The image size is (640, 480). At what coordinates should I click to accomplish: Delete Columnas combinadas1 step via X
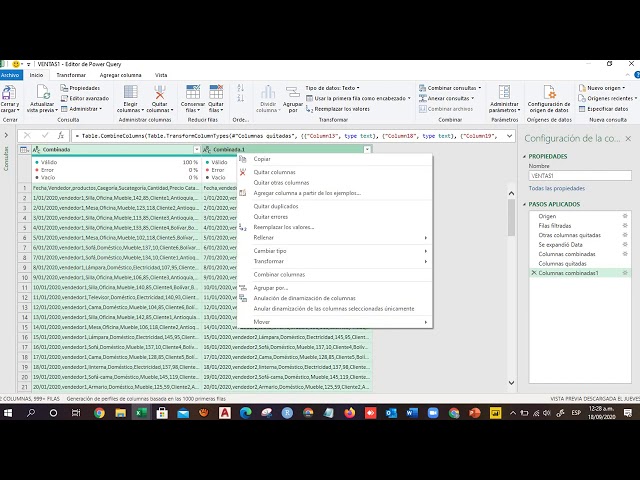click(533, 273)
